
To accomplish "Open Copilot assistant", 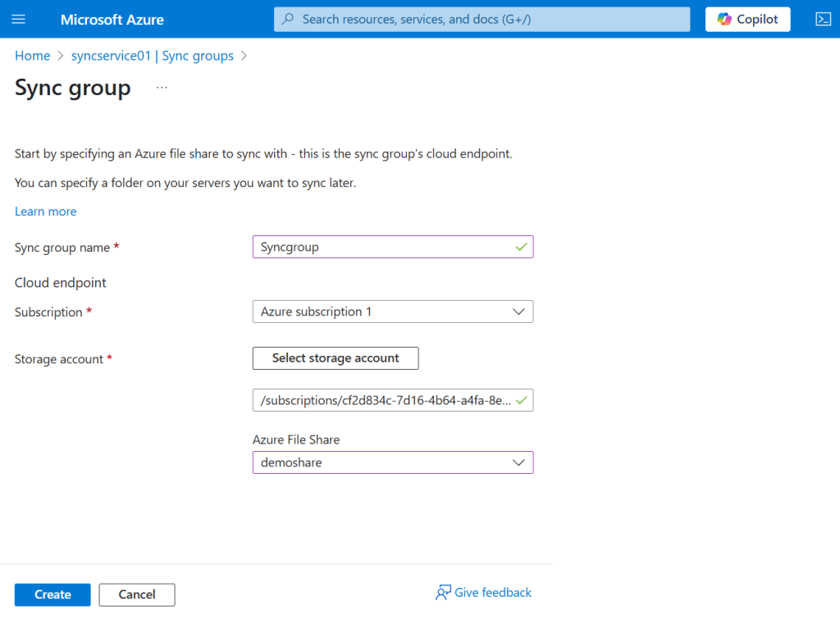I will [747, 20].
